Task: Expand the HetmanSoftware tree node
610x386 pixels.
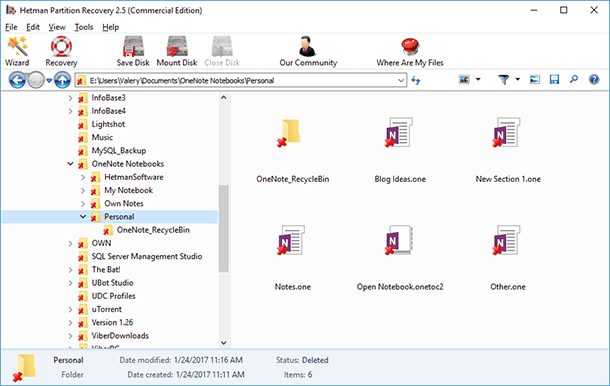Action: click(83, 177)
